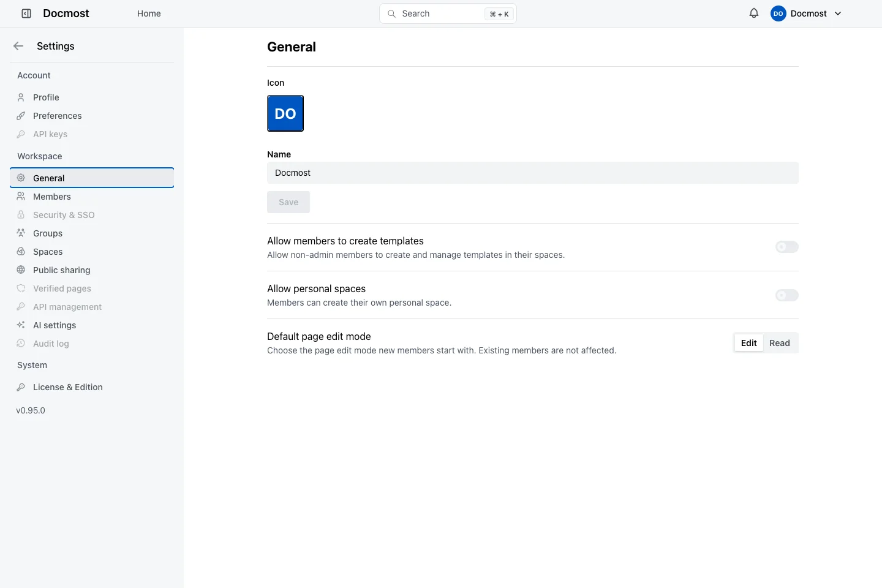The height and width of the screenshot is (588, 882).
Task: Click the General page heading
Action: click(292, 47)
